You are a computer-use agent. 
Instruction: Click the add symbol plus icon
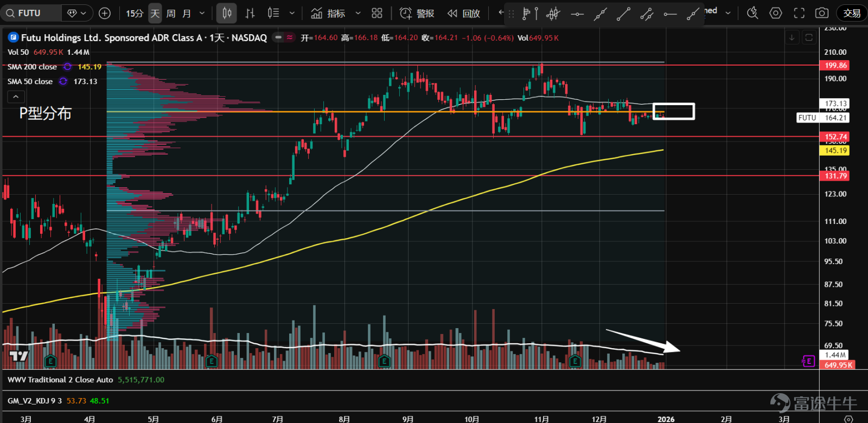(105, 13)
